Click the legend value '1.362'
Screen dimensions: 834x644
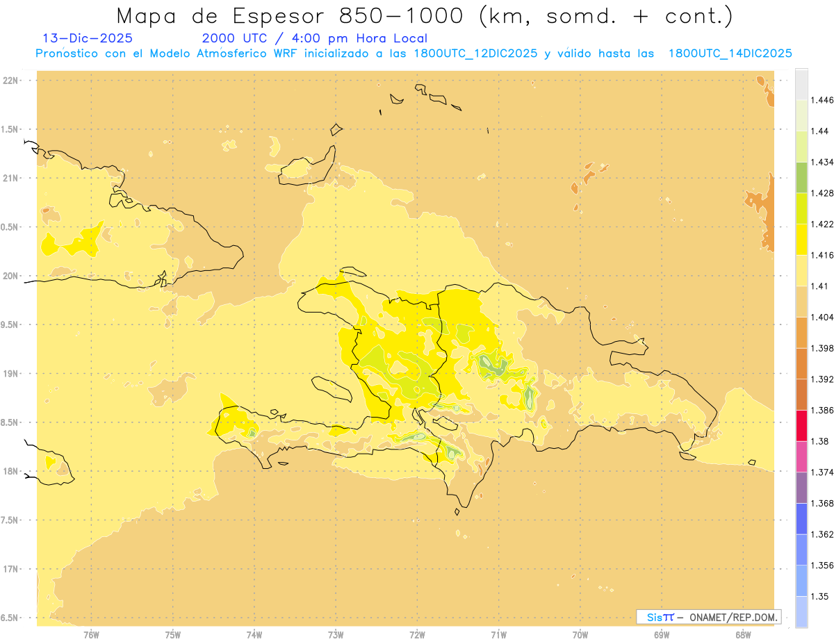pos(821,534)
